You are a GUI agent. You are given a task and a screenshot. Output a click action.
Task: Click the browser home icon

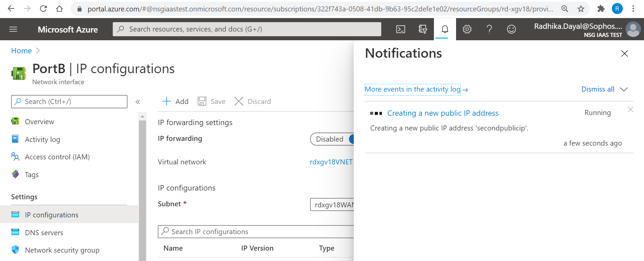[x=59, y=9]
